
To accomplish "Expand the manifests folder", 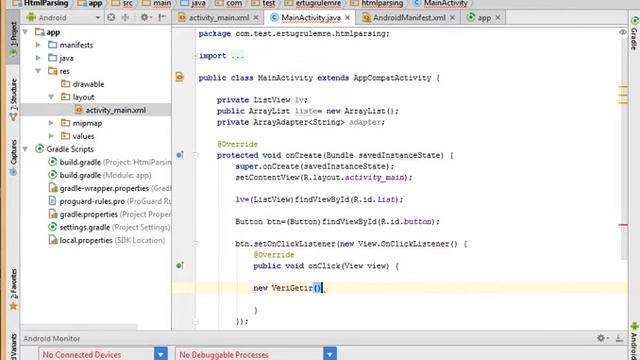I will 38,45.
